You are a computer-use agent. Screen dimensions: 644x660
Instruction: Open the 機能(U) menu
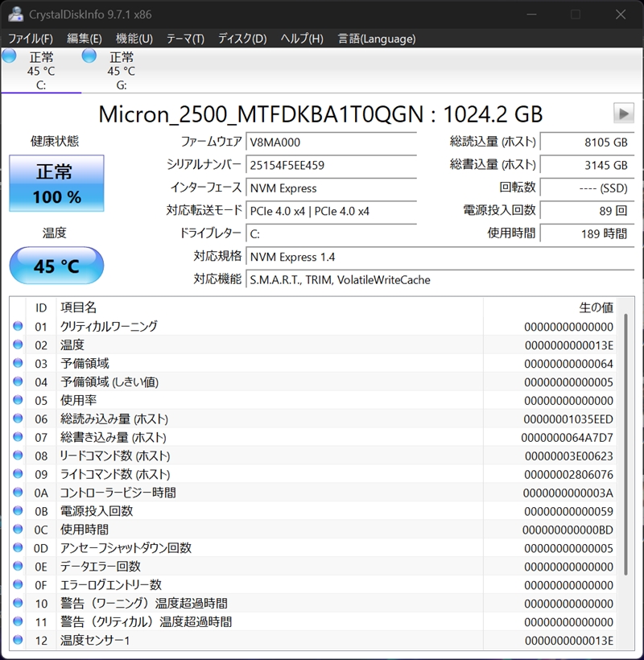pyautogui.click(x=134, y=39)
